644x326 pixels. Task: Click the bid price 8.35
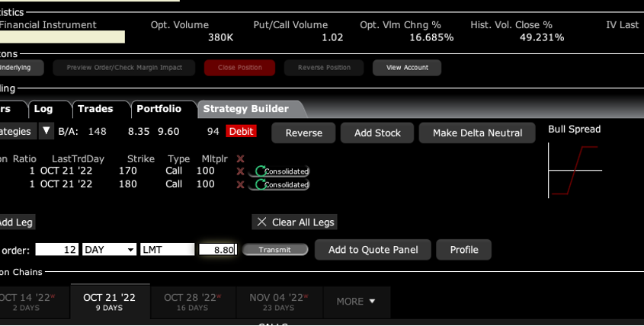click(x=139, y=131)
